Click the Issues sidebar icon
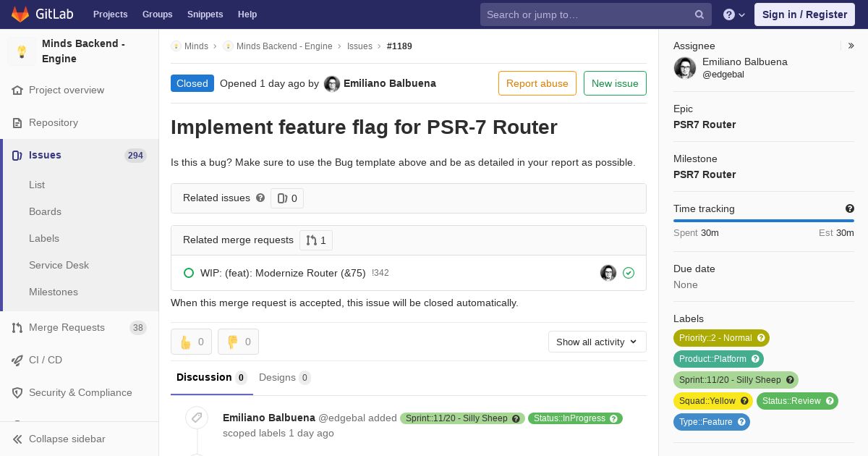This screenshot has height=456, width=868. pyautogui.click(x=17, y=156)
